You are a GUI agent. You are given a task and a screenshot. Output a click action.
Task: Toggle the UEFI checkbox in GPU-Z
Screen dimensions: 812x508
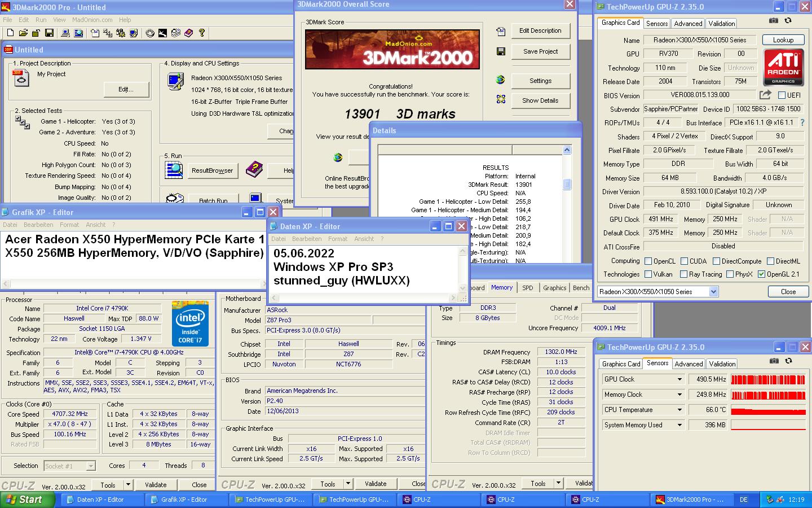tap(782, 95)
